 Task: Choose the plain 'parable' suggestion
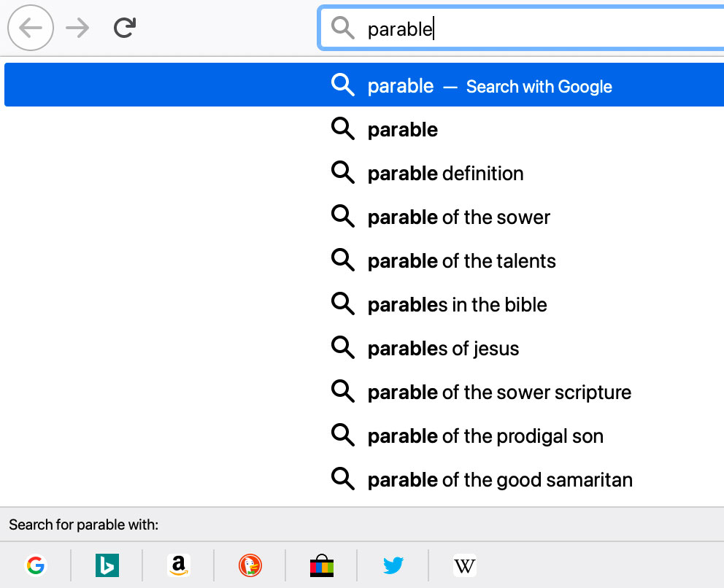tap(401, 129)
